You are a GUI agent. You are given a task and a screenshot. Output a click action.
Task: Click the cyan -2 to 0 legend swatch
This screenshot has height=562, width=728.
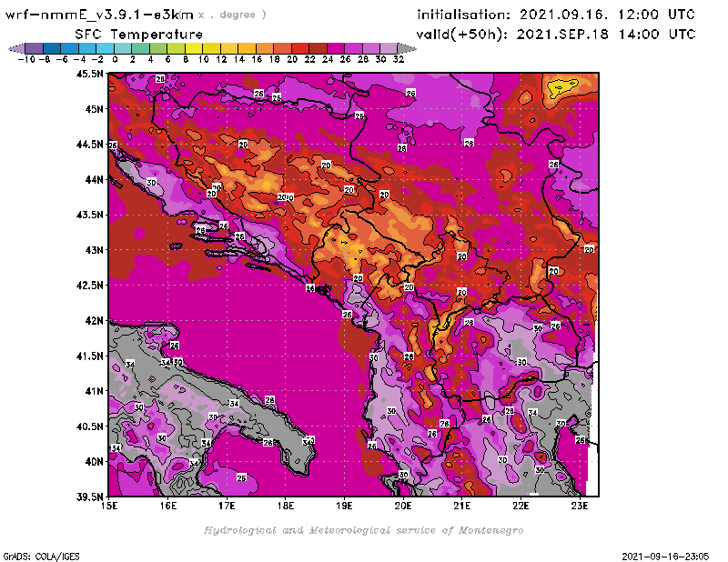(105, 49)
